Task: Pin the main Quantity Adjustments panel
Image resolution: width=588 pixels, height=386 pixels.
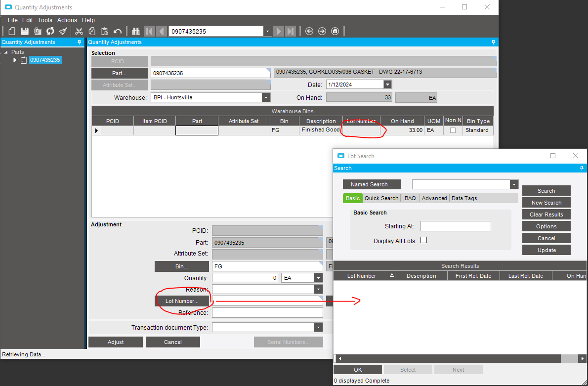Action: click(x=493, y=42)
